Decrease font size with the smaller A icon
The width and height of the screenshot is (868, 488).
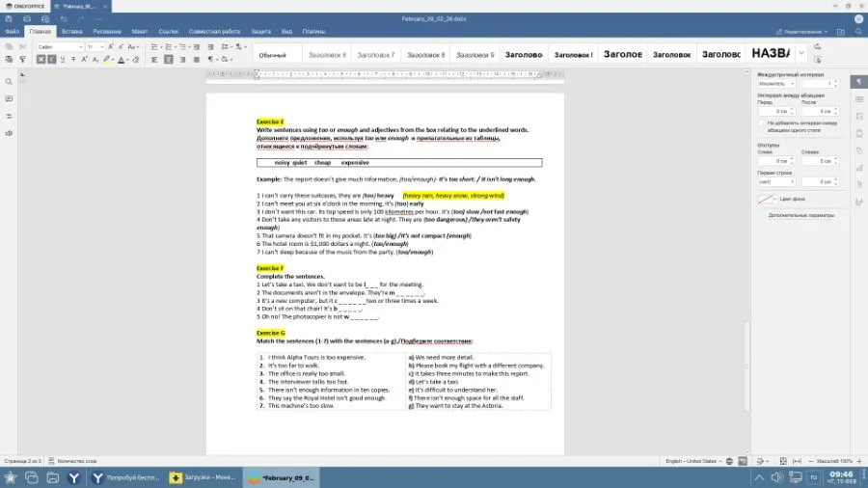coord(122,47)
